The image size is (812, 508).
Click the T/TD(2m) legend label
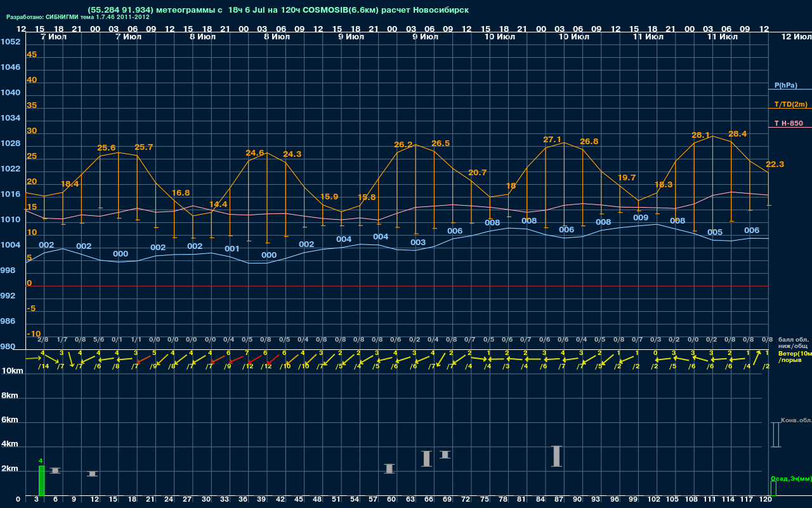point(790,104)
